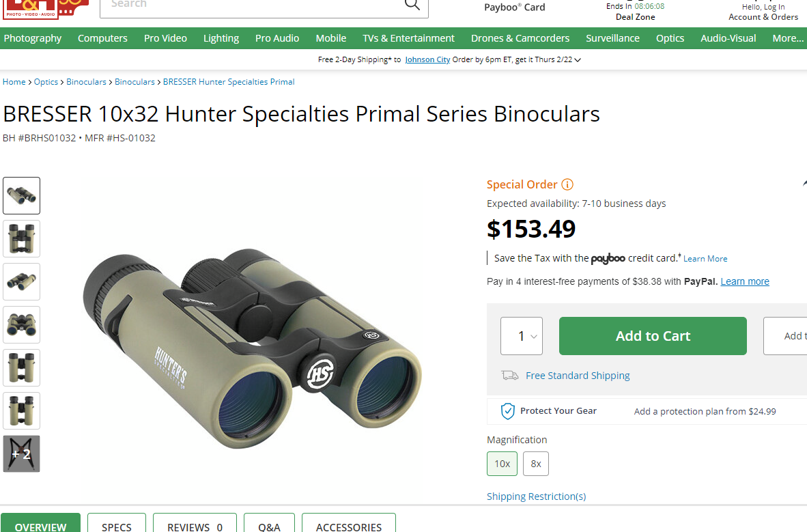This screenshot has width=807, height=532.
Task: Click the search magnifying glass icon
Action: click(412, 5)
